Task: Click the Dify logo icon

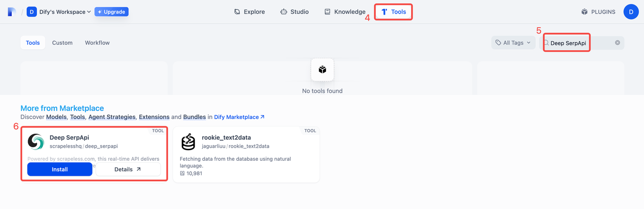Action: [12, 12]
